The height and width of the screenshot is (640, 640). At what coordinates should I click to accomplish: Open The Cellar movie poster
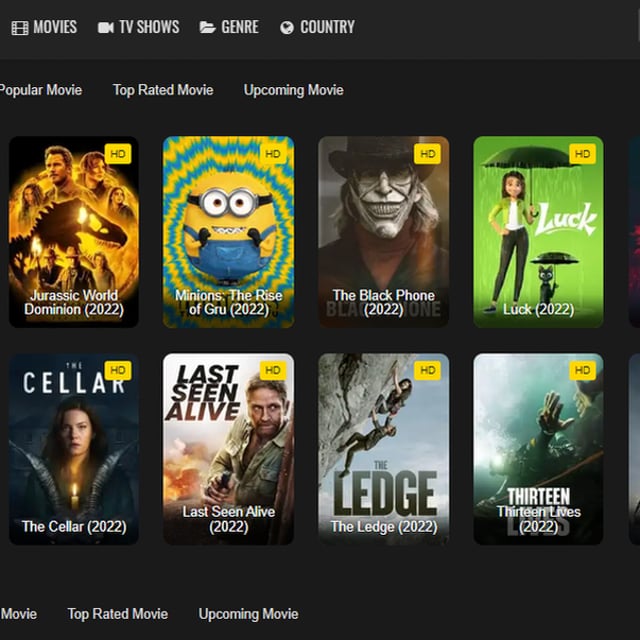[x=74, y=449]
